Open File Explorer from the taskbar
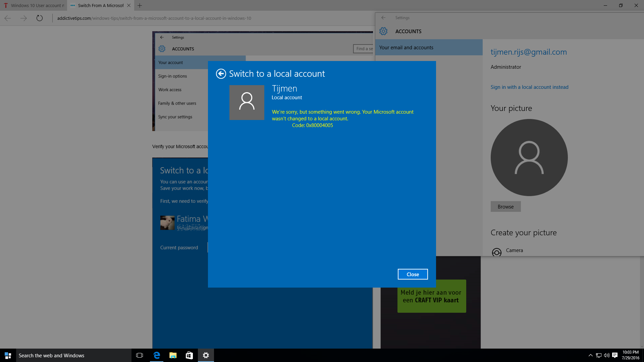644x362 pixels. (x=173, y=355)
